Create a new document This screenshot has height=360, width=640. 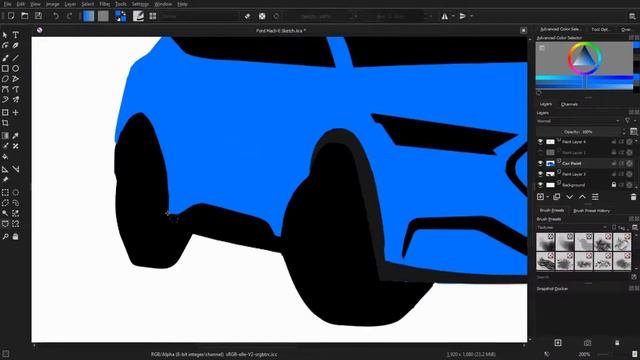(x=11, y=16)
